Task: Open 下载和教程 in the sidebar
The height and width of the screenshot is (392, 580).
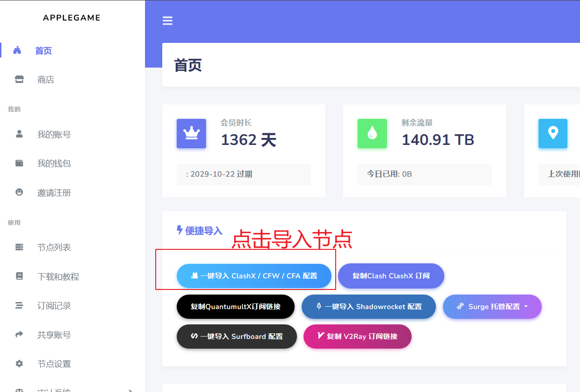Action: (58, 276)
